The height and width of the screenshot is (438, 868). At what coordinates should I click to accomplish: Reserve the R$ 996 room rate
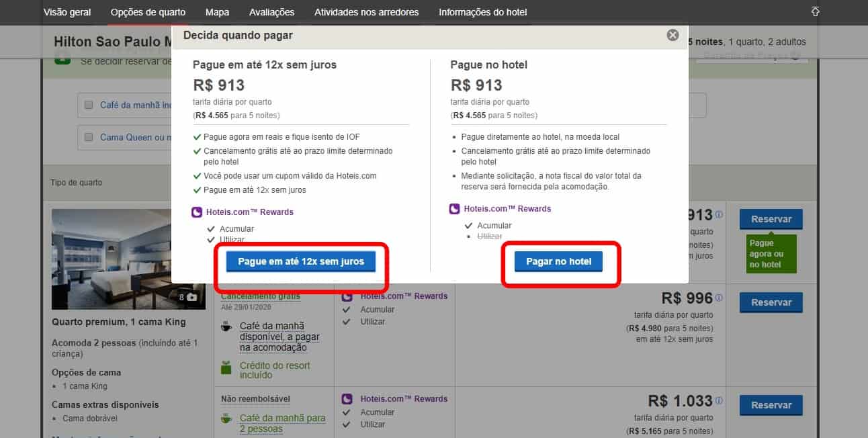771,302
